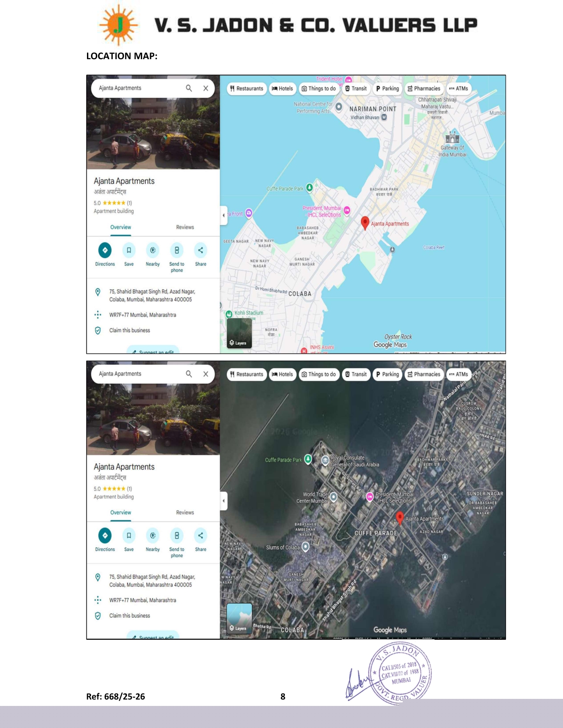Open the Reviews tab in the satellite map panel
This screenshot has width=563, height=728.
185,513
